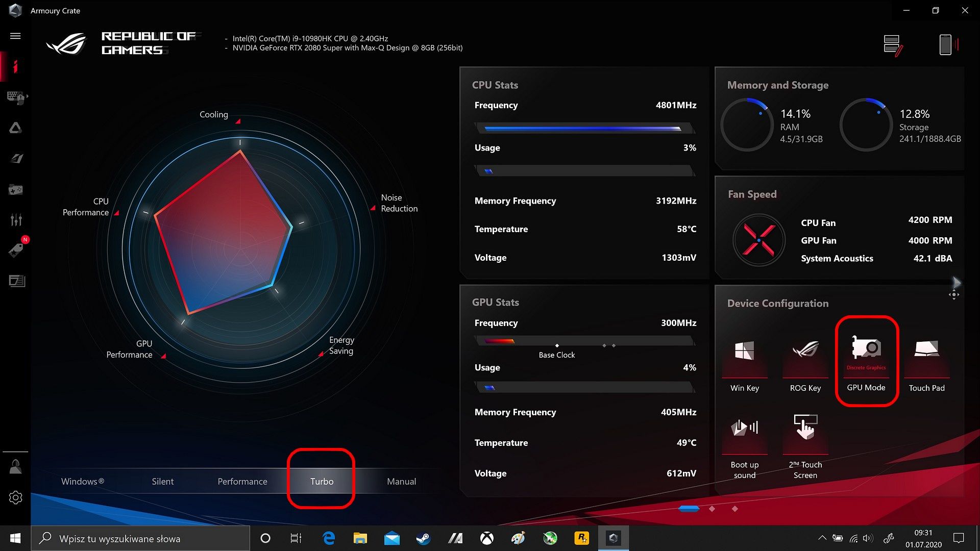Image resolution: width=980 pixels, height=551 pixels.
Task: Click the Energy Saving radar label
Action: (x=341, y=345)
